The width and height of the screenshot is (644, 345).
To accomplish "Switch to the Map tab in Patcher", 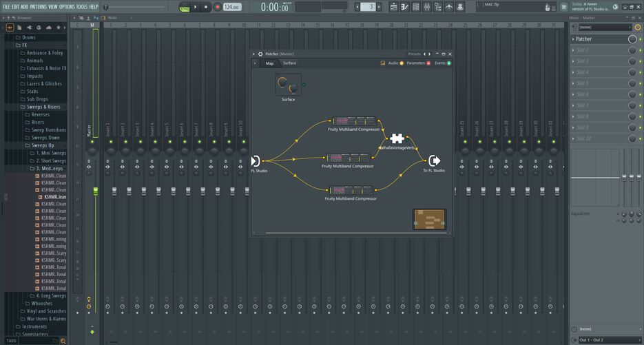I will pos(269,63).
